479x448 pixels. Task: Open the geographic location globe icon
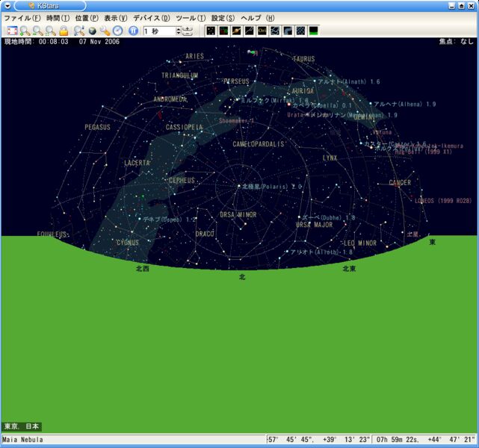93,31
